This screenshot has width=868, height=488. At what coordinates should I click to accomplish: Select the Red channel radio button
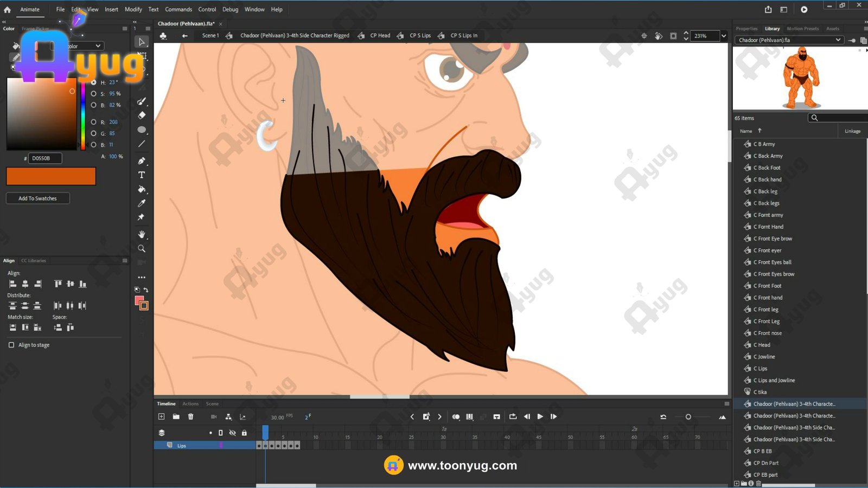click(x=93, y=122)
